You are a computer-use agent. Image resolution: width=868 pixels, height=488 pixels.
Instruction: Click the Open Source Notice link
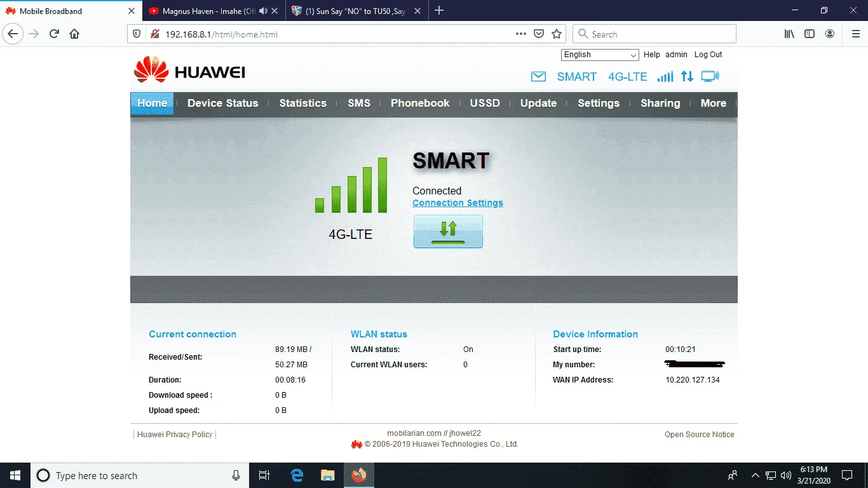[x=699, y=435]
